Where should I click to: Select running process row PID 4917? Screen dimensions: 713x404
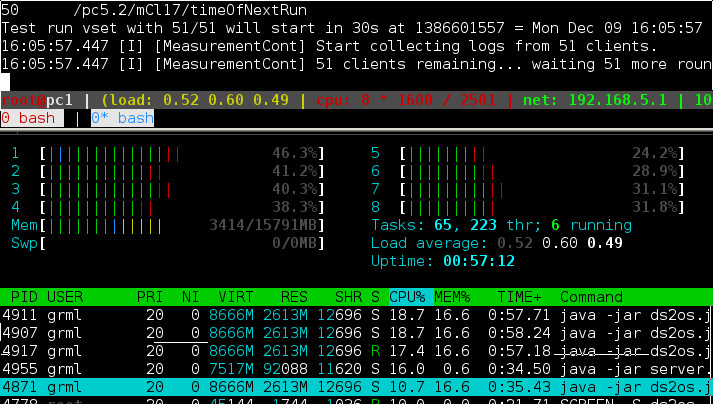356,351
